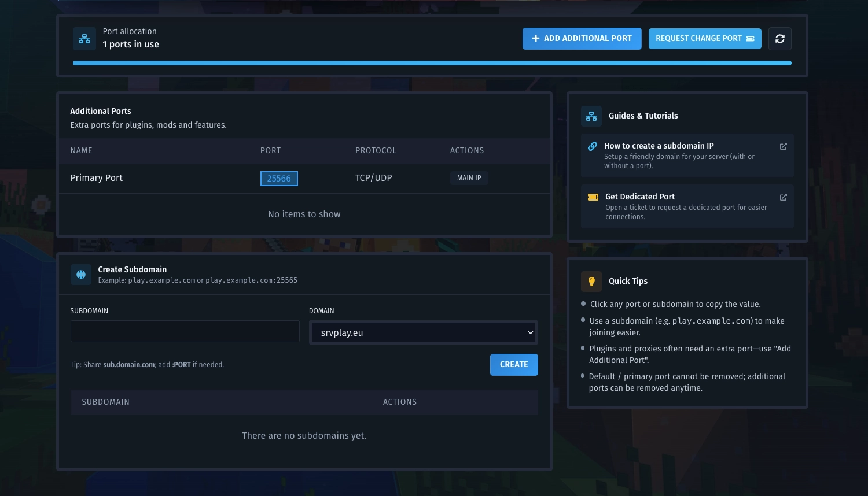Click 'There are no subdomains yet.' message
The image size is (868, 496).
tap(304, 436)
